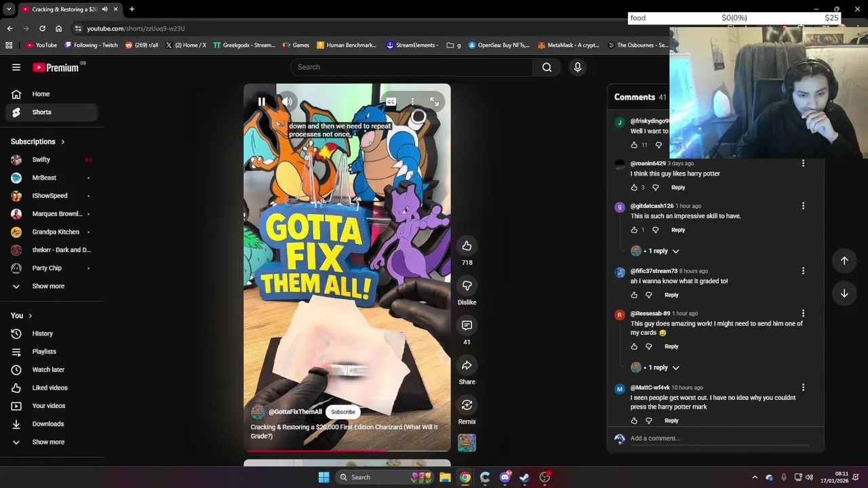Open YouTube guide hamburger menu
This screenshot has width=868, height=488.
(16, 67)
